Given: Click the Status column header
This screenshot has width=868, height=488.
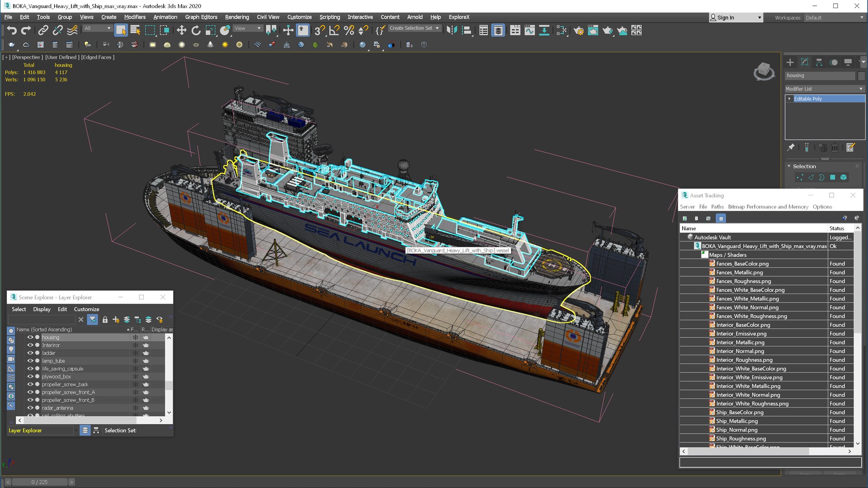Looking at the screenshot, I should [840, 228].
